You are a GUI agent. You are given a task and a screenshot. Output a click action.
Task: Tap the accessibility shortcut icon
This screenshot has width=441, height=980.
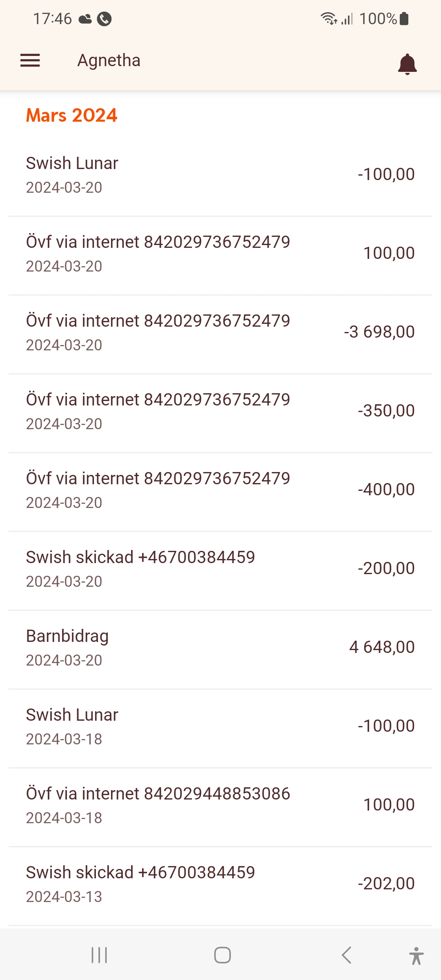tap(416, 955)
